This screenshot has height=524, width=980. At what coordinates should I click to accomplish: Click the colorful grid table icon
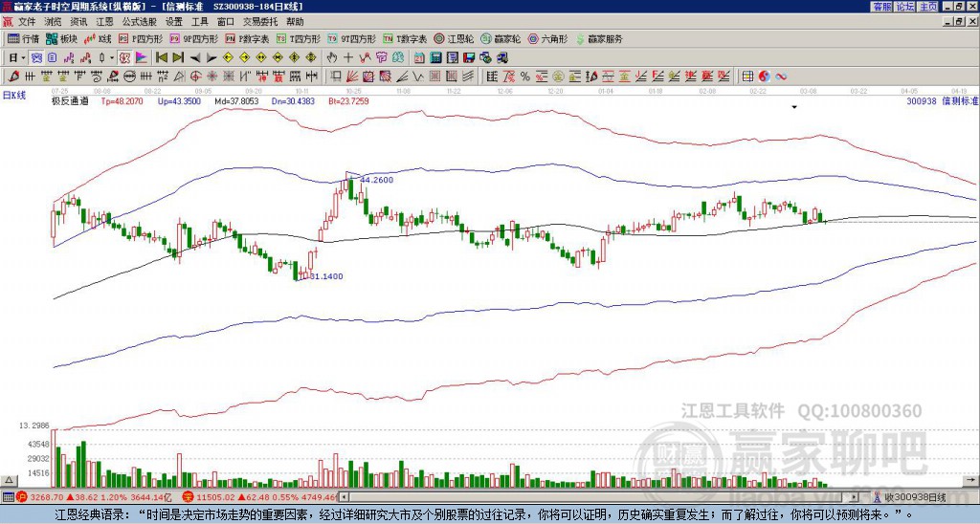click(747, 76)
